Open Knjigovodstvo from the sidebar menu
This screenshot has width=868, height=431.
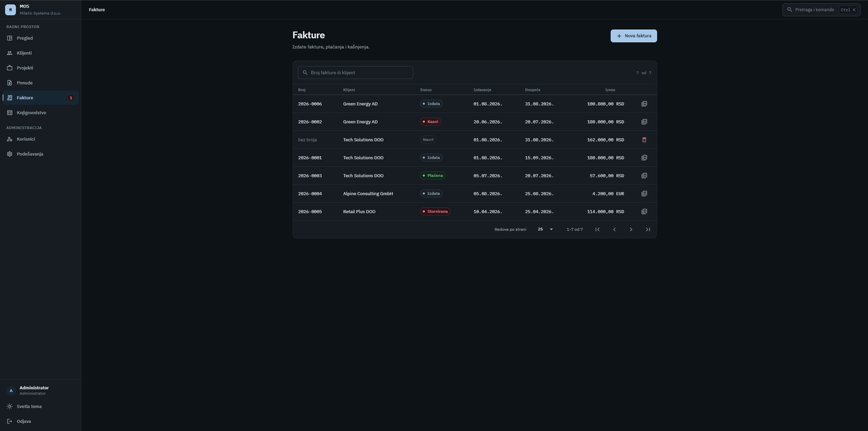[41, 113]
